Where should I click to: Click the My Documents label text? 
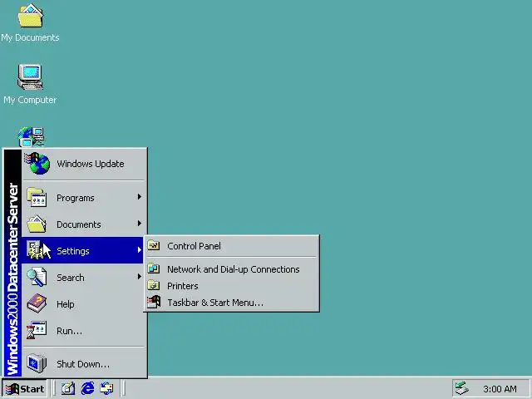pyautogui.click(x=30, y=37)
